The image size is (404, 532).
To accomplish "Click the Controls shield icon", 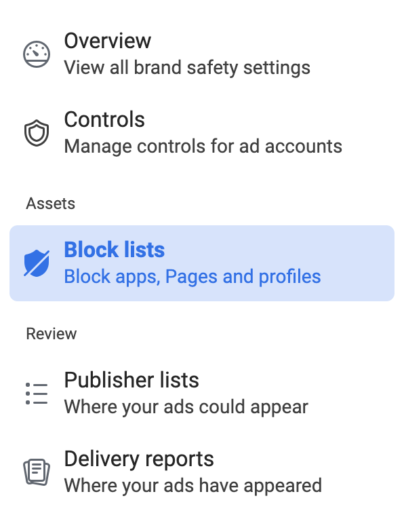I will [37, 133].
